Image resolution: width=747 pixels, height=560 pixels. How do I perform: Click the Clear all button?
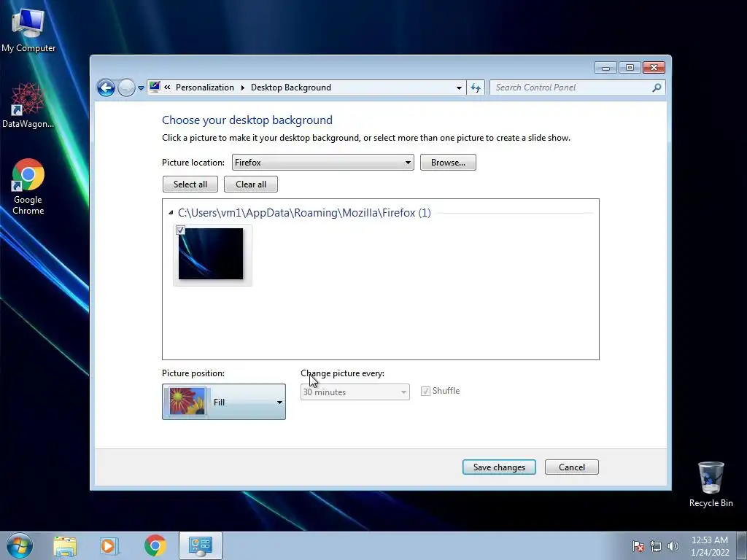[251, 184]
